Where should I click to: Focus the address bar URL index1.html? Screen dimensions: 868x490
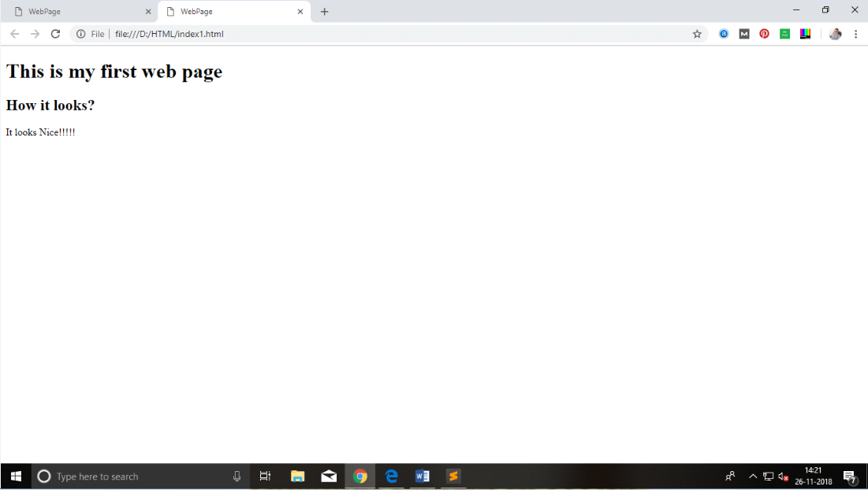(x=170, y=34)
